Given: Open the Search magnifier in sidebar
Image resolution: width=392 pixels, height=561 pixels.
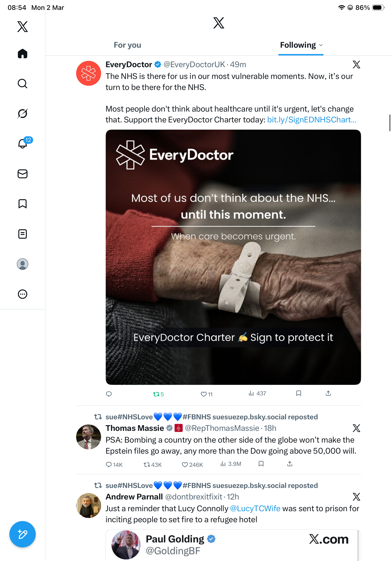Looking at the screenshot, I should [x=23, y=84].
